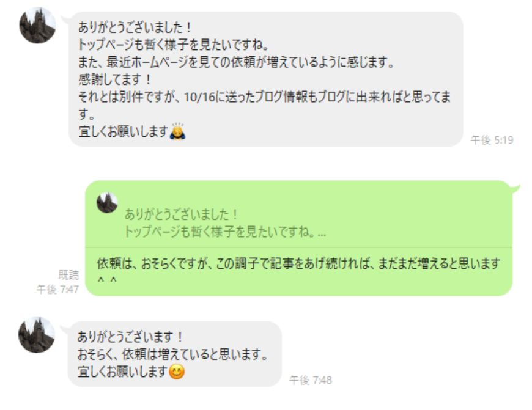Image resolution: width=532 pixels, height=410 pixels.
Task: Click the 既読 read indicator
Action: (x=68, y=275)
